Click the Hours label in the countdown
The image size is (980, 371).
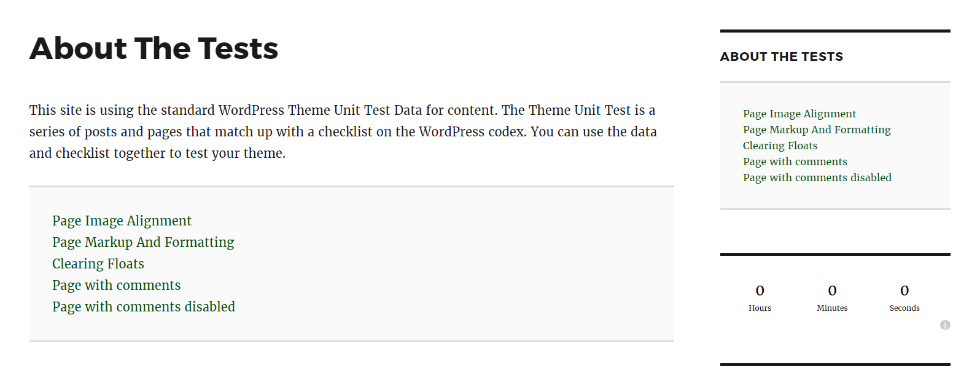(760, 308)
